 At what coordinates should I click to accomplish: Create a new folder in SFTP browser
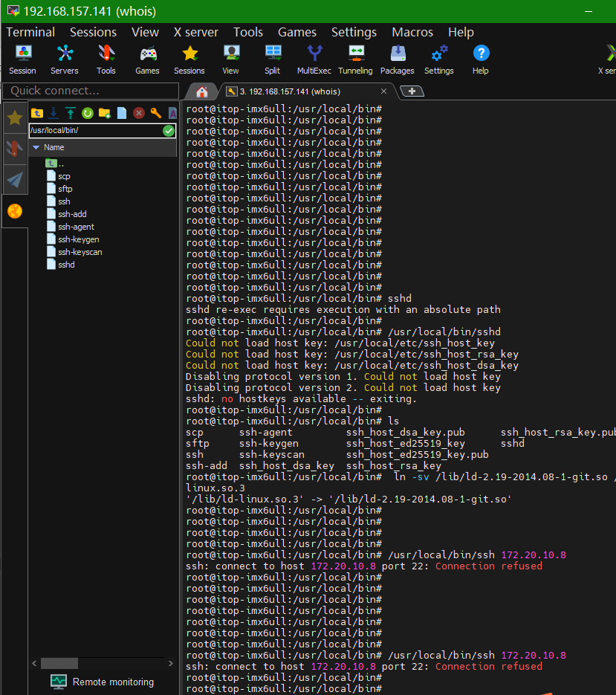click(105, 113)
